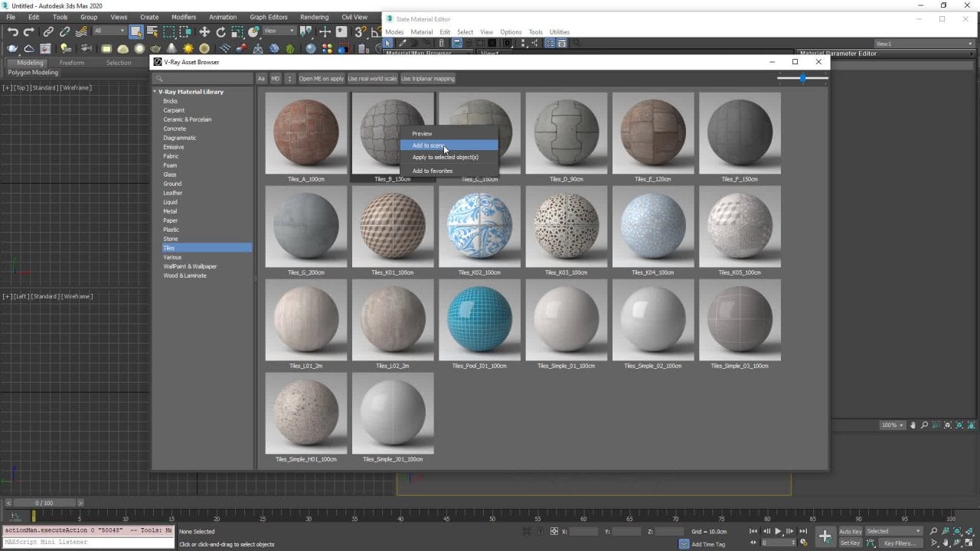Open the Selected key filter dropdown
This screenshot has width=980, height=551.
tap(893, 531)
